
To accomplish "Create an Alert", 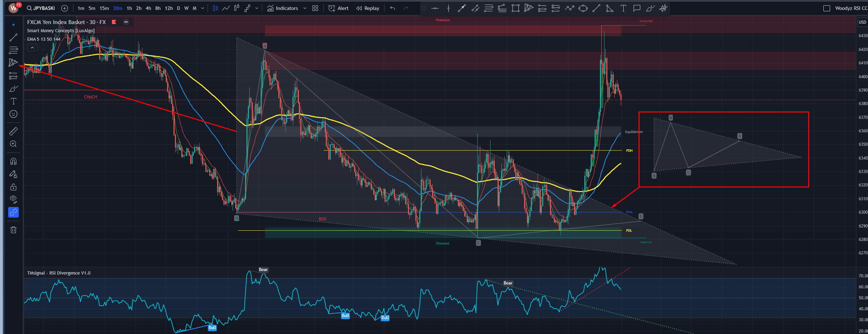I will tap(339, 8).
